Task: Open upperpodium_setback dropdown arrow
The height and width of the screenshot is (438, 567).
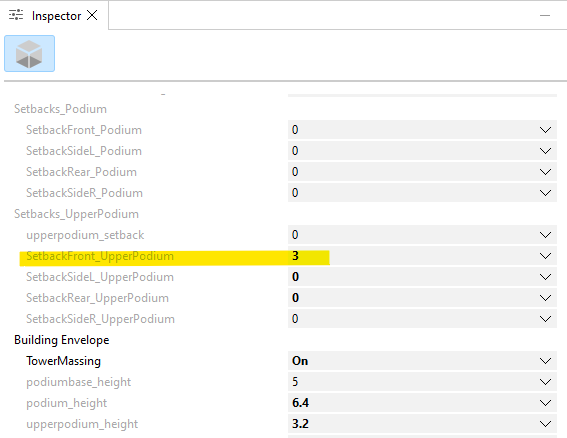Action: 545,235
